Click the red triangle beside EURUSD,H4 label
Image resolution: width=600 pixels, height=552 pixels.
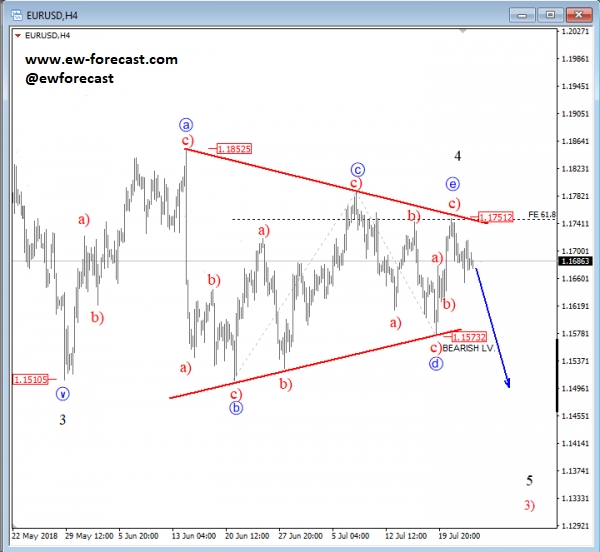[x=18, y=36]
